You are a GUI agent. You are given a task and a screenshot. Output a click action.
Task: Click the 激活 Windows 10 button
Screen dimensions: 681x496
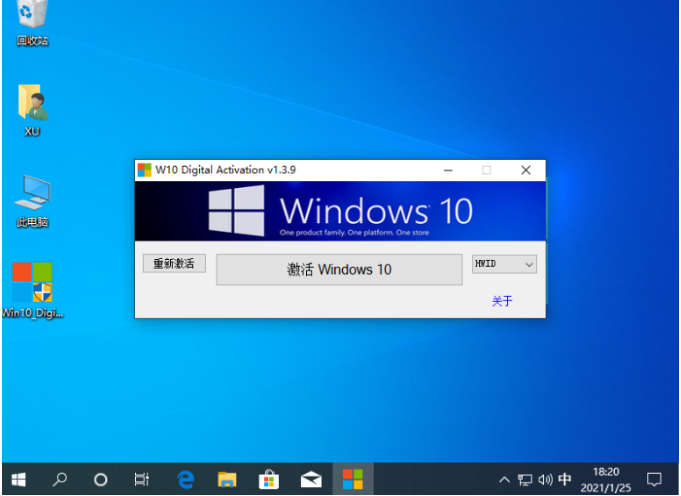click(339, 269)
